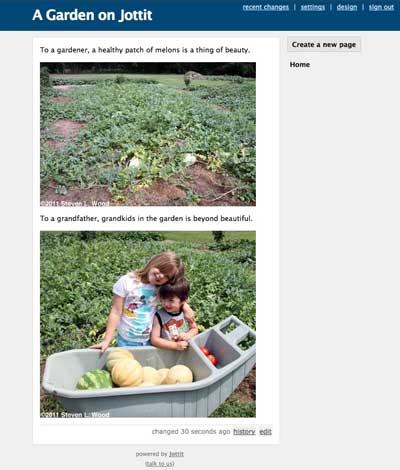This screenshot has height=470, width=400.
Task: Click the melon patch photo
Action: [148, 134]
